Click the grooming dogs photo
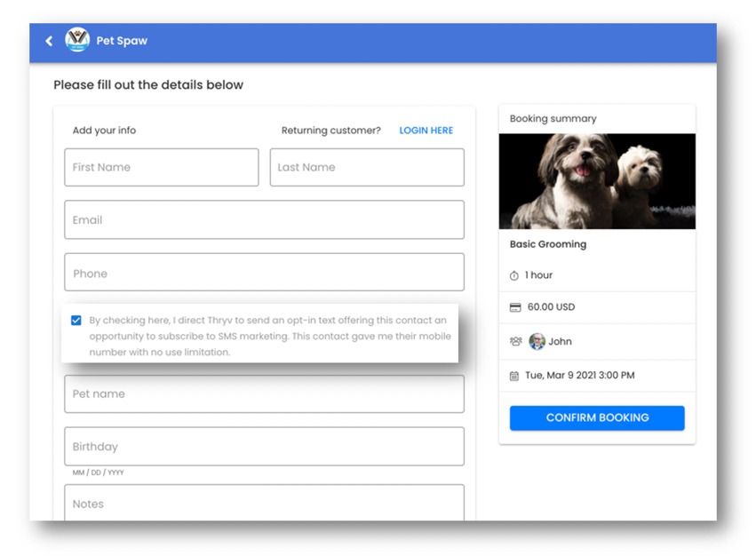This screenshot has height=556, width=756. pyautogui.click(x=597, y=181)
